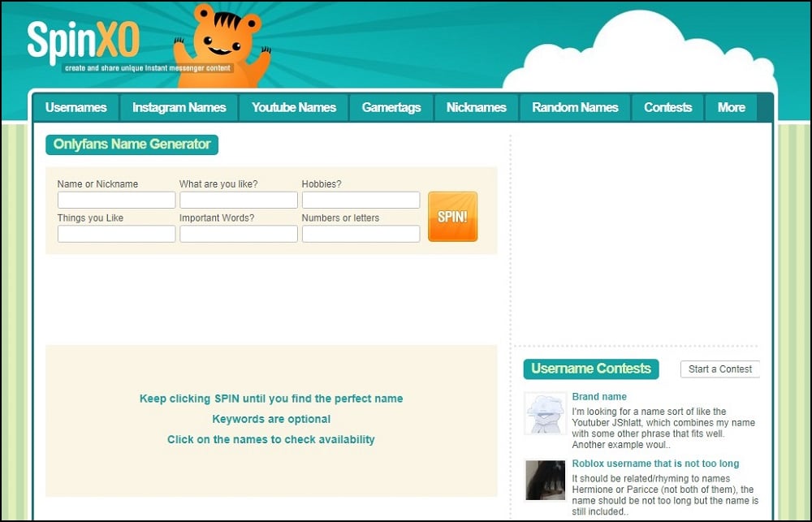The height and width of the screenshot is (522, 812).
Task: Open the Usernames tab
Action: [x=76, y=108]
